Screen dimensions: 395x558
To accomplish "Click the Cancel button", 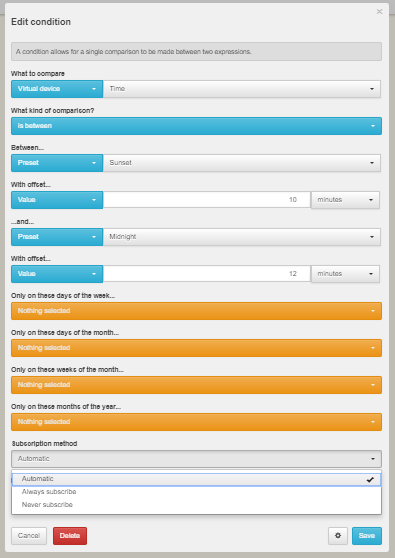I will pos(29,536).
